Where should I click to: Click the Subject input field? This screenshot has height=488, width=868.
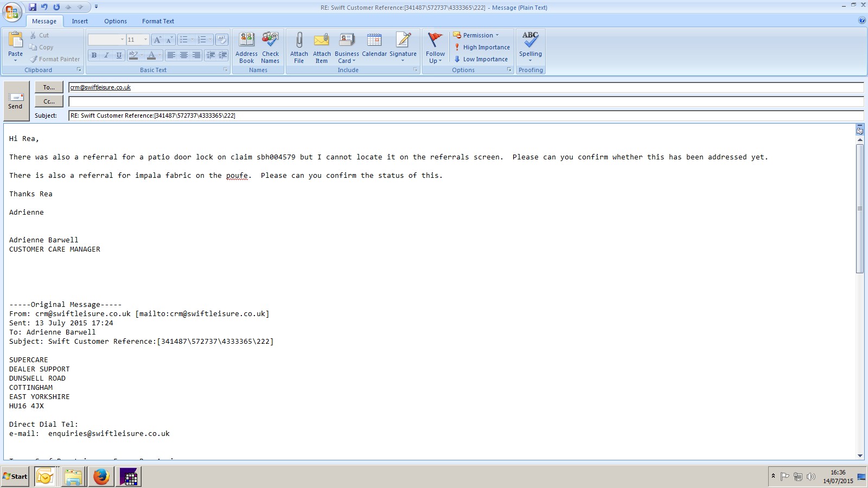click(466, 115)
